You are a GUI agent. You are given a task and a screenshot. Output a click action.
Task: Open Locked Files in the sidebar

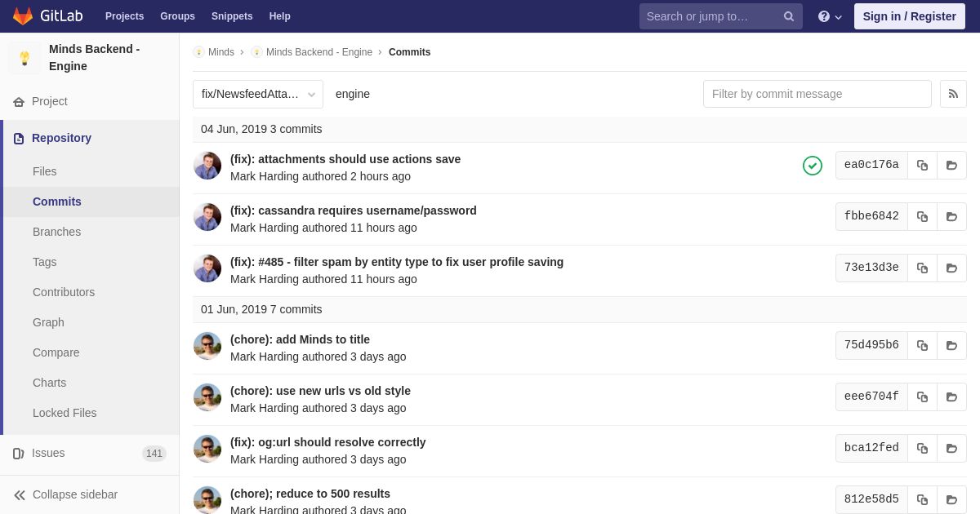[65, 413]
